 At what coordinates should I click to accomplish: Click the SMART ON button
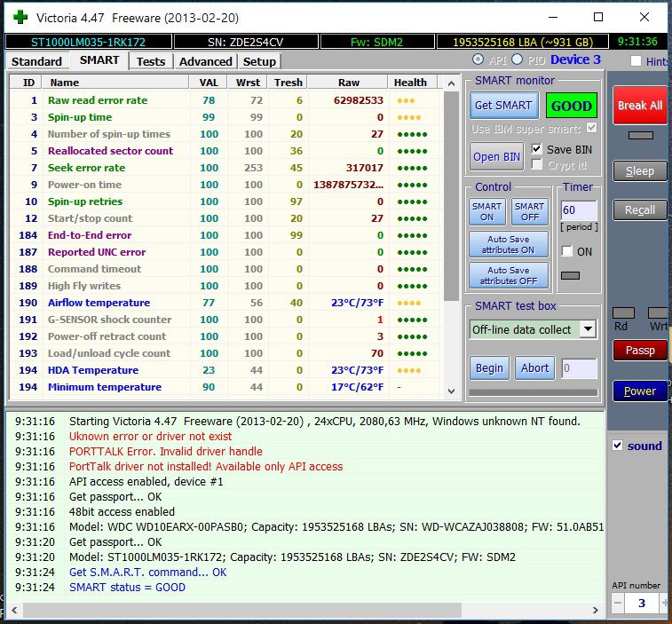coord(486,212)
